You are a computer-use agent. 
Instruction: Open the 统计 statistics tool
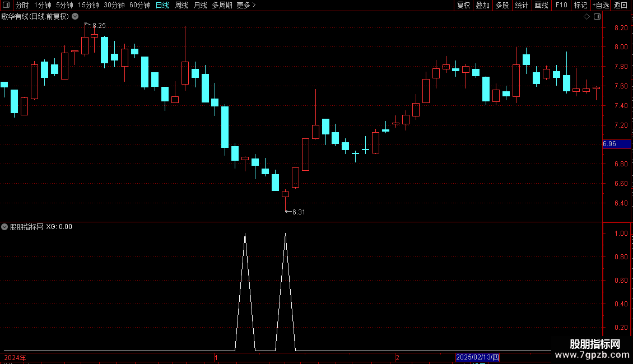(521, 5)
